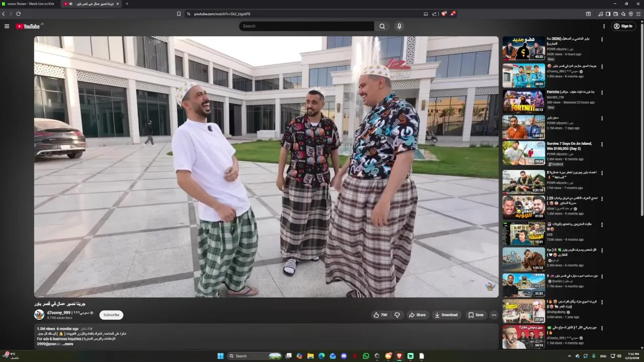The height and width of the screenshot is (362, 644).
Task: Click the browser back arrow
Action: tap(4, 14)
